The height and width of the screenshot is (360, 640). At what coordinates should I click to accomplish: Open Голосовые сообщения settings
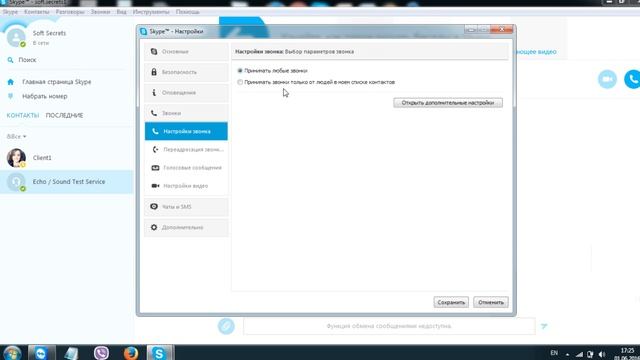tap(186, 168)
